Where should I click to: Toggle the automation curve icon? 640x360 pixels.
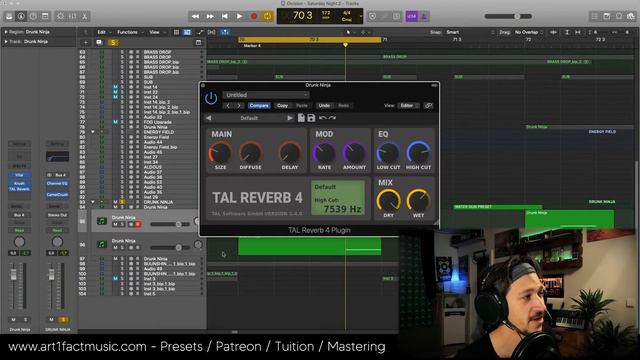(200, 32)
